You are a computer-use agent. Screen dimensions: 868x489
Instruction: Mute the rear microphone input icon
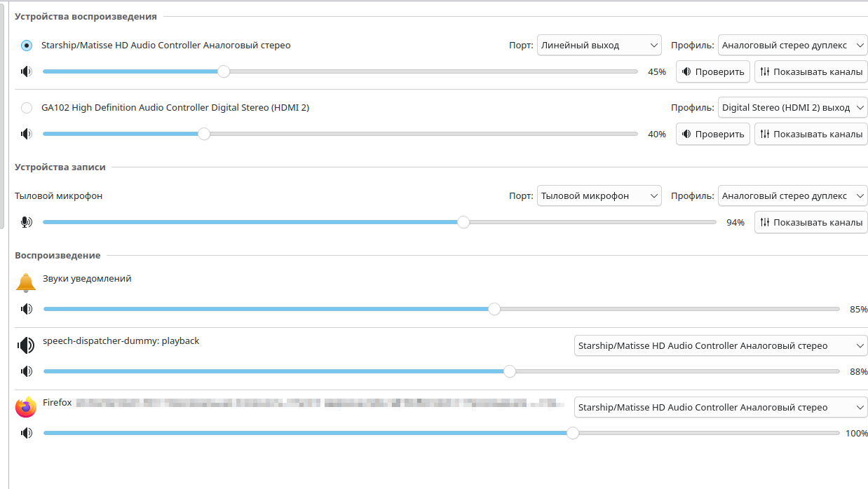27,222
